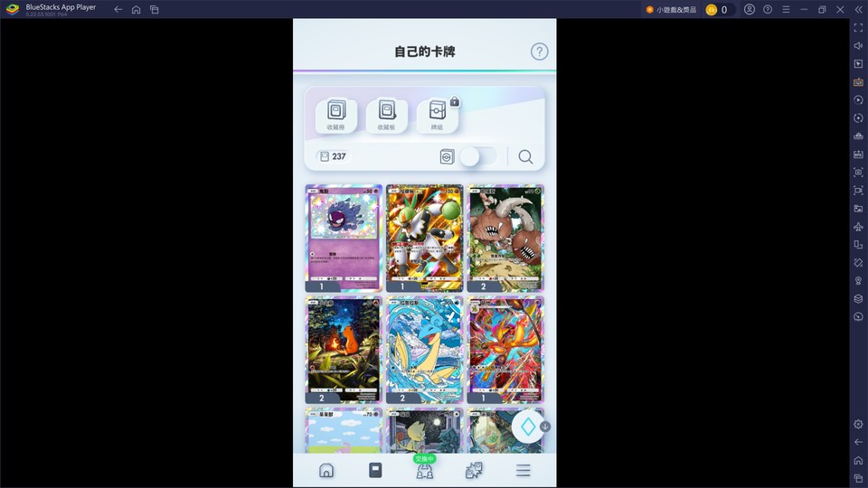Open the BlueStacks help icon in title bar
This screenshot has width=868, height=488.
click(768, 9)
